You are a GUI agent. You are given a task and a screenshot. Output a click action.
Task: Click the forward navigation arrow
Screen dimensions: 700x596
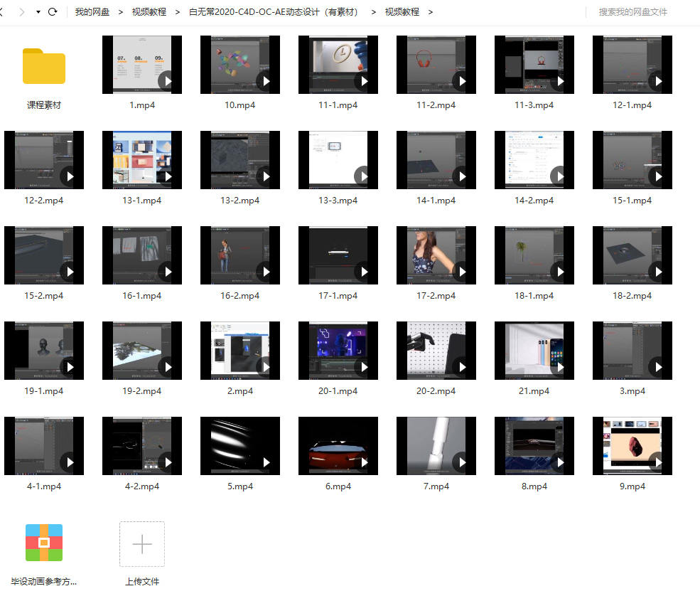click(x=22, y=12)
